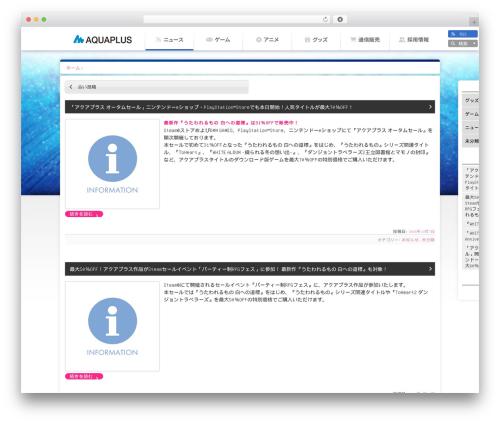Select ニュース category in the right sidebar
Image resolution: width=500 pixels, height=423 pixels.
[471, 127]
